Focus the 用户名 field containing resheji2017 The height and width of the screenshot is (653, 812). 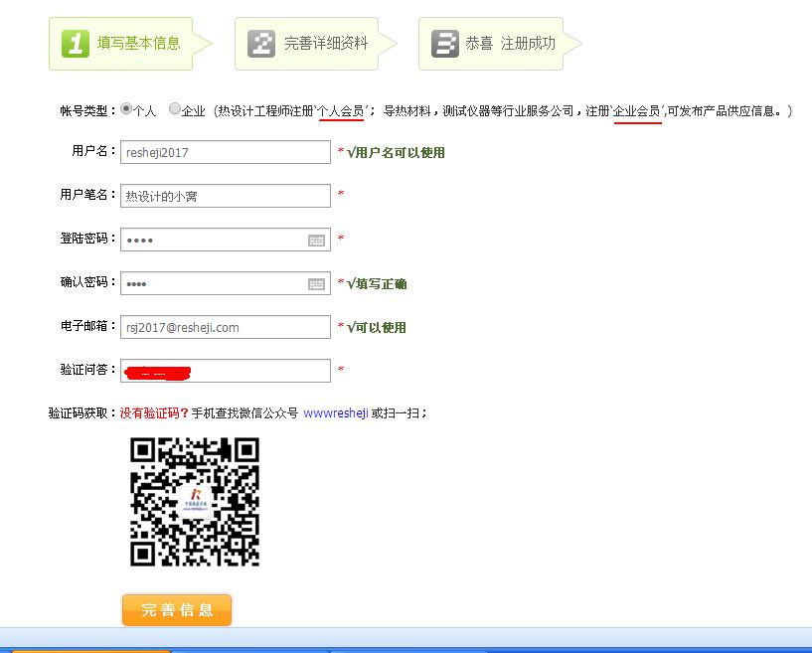coord(225,152)
